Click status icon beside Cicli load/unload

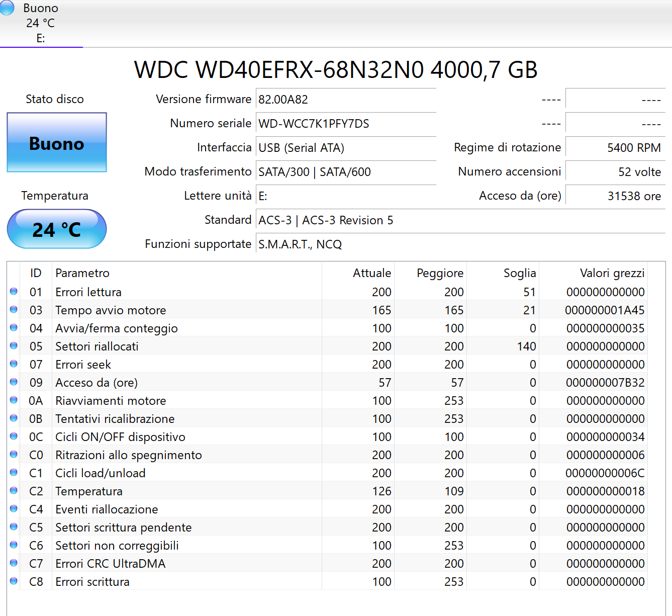[14, 472]
